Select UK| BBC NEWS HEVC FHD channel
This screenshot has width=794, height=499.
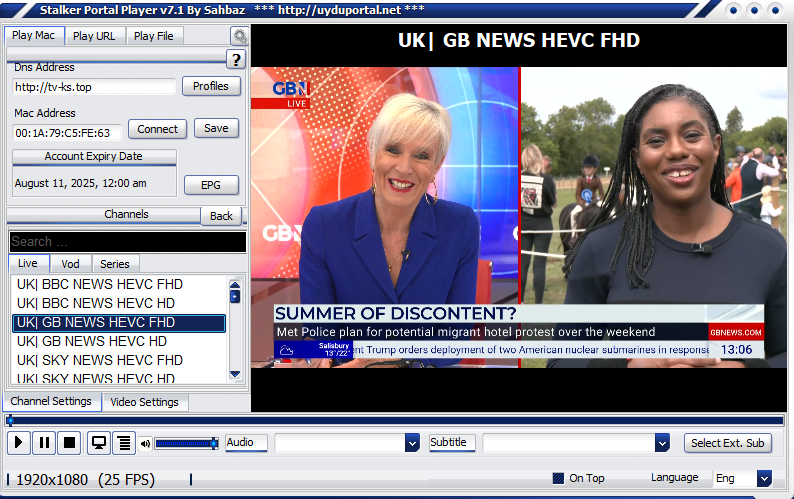click(x=119, y=284)
